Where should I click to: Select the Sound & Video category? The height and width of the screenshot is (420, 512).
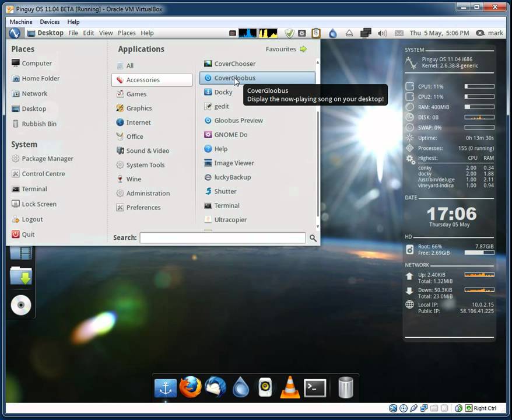pos(152,151)
